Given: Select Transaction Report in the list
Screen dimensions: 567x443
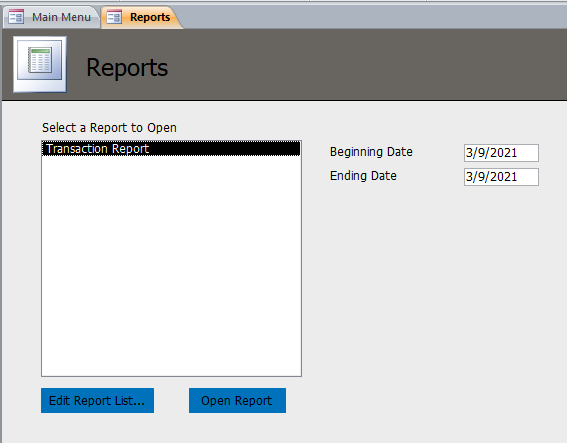Looking at the screenshot, I should coord(171,149).
